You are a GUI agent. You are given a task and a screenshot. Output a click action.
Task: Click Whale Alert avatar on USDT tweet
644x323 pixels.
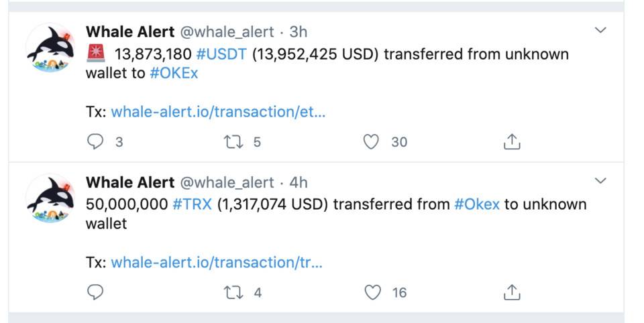coord(50,48)
